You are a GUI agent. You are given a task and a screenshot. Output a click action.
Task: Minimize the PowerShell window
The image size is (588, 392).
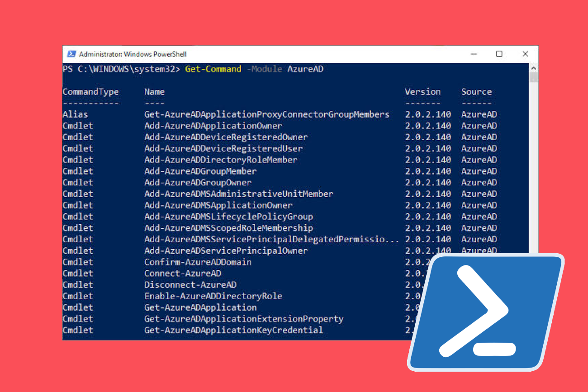474,54
